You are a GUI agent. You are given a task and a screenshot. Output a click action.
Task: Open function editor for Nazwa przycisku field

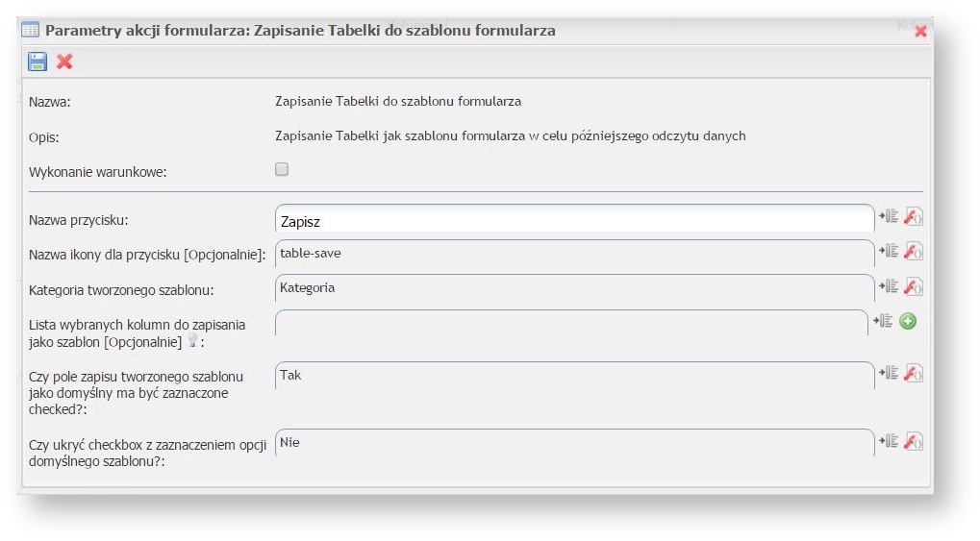click(914, 217)
